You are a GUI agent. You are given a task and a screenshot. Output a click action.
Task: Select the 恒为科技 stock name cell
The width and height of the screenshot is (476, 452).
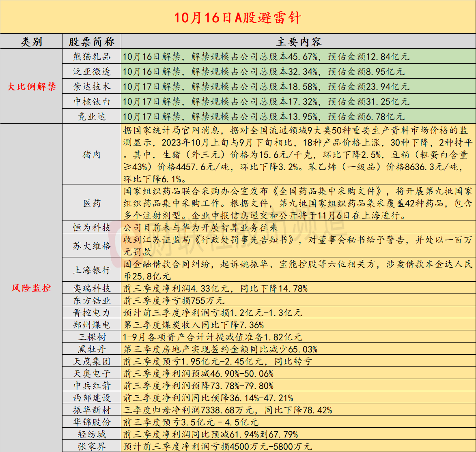click(92, 227)
